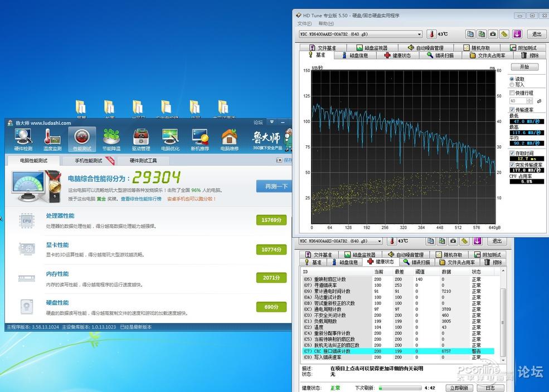549x392 pixels.
Task: Switch to 磁盘信息 tab in HD Tune benchmark window
Action: coord(355,55)
